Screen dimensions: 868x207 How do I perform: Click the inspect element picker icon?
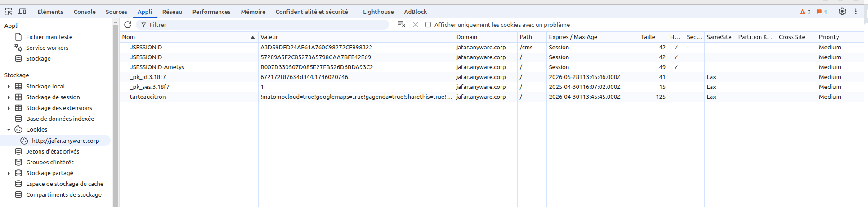pyautogui.click(x=9, y=12)
